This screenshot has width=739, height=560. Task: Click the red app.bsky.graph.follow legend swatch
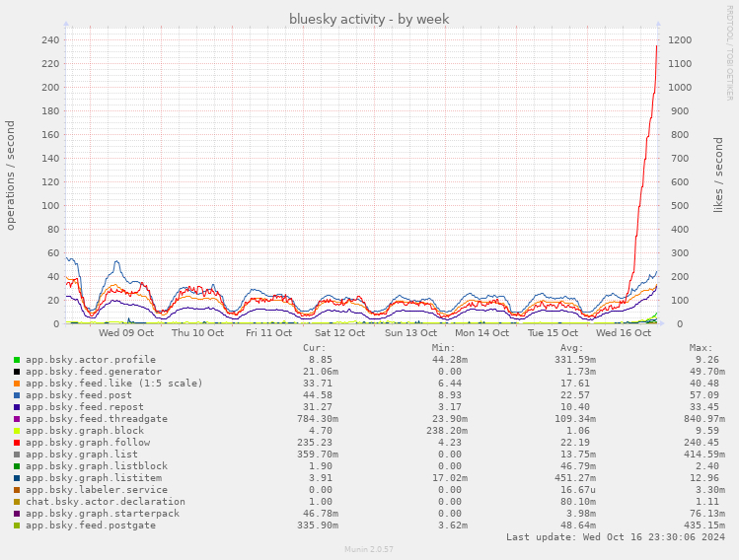17,443
